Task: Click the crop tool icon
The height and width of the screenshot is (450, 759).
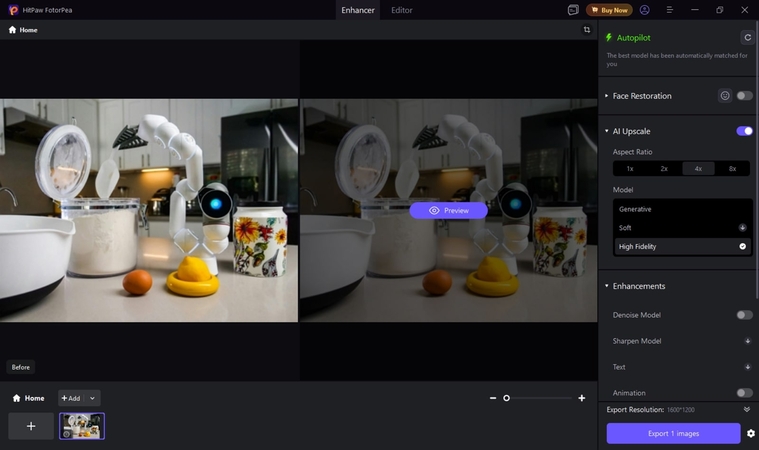Action: pos(587,30)
